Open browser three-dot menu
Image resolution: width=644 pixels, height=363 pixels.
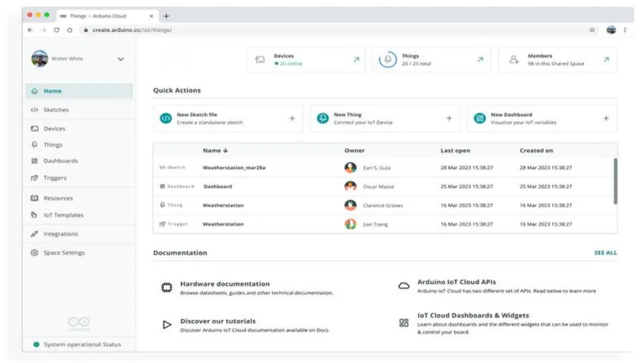pos(625,30)
